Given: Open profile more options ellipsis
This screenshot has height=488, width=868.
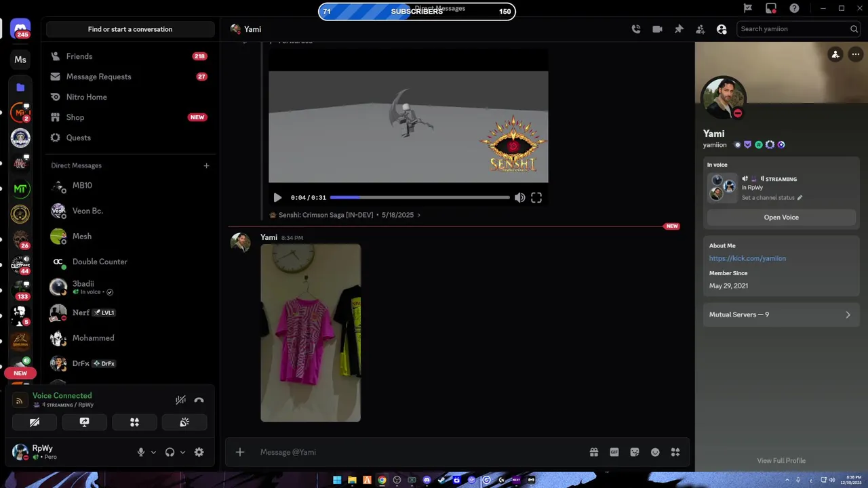Looking at the screenshot, I should pos(856,55).
